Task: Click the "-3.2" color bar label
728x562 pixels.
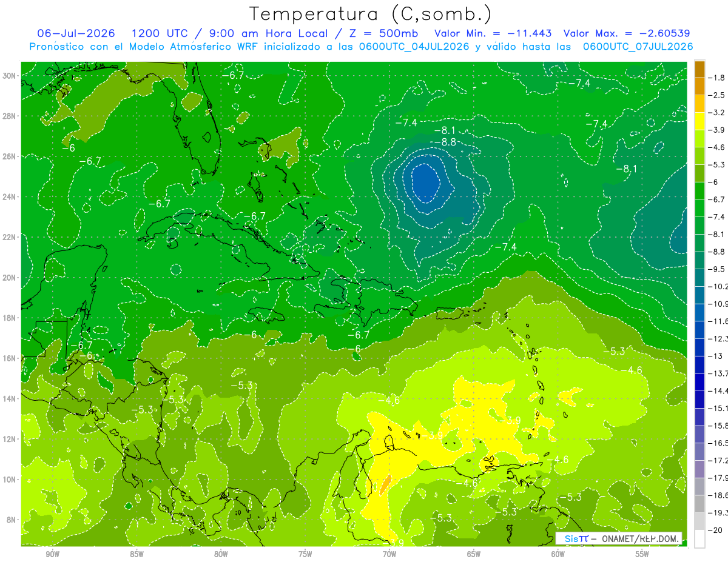Action: pyautogui.click(x=717, y=113)
